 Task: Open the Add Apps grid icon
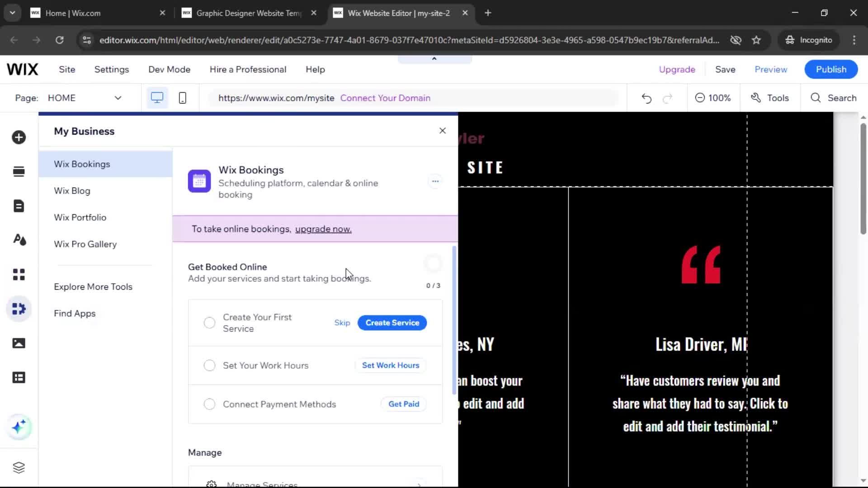(19, 274)
